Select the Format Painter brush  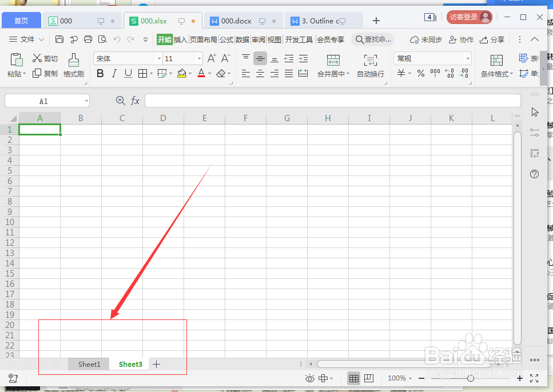73,60
